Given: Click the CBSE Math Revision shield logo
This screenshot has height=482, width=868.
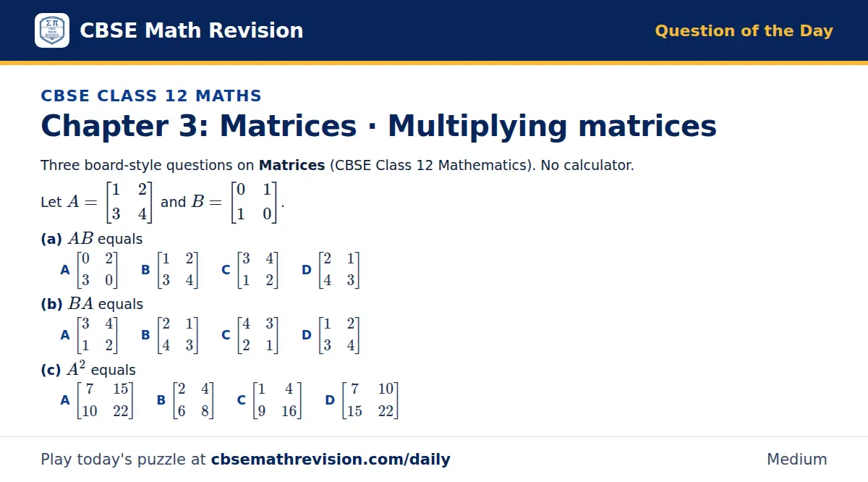Looking at the screenshot, I should click(x=52, y=30).
